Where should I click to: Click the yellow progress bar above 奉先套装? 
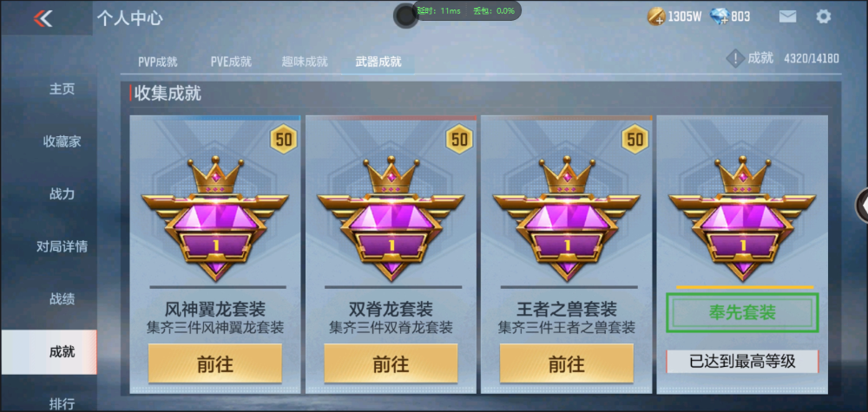pyautogui.click(x=745, y=287)
